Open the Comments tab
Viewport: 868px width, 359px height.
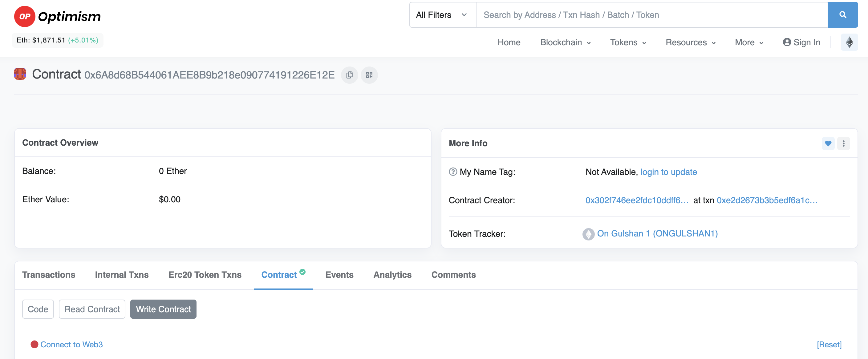[453, 275]
